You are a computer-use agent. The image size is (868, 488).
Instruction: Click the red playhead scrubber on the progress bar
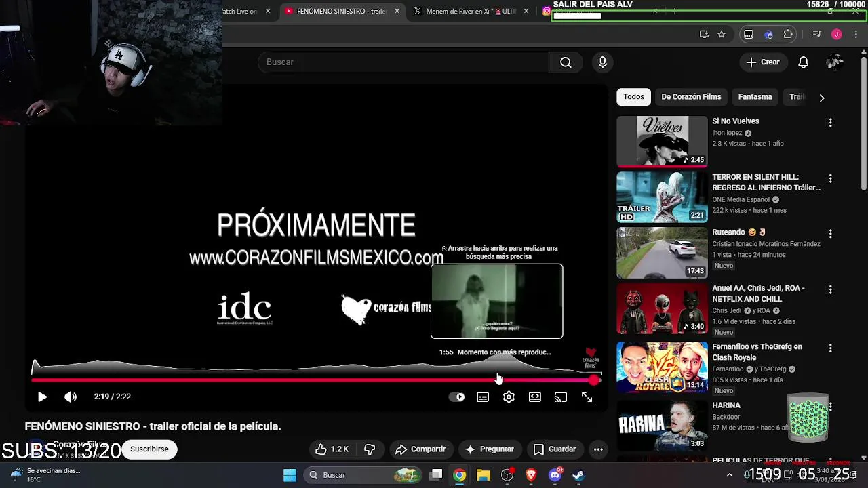tap(594, 380)
